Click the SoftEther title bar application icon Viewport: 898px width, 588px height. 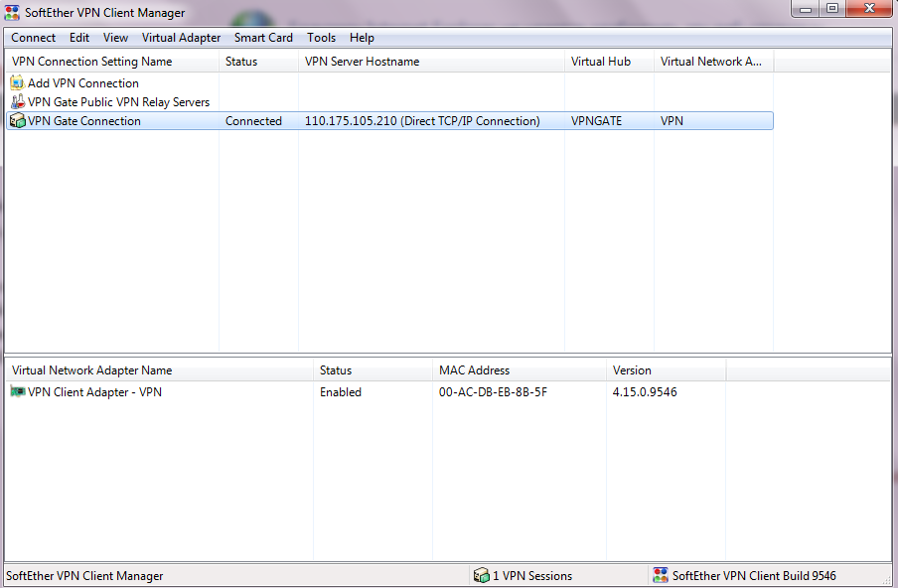click(12, 12)
